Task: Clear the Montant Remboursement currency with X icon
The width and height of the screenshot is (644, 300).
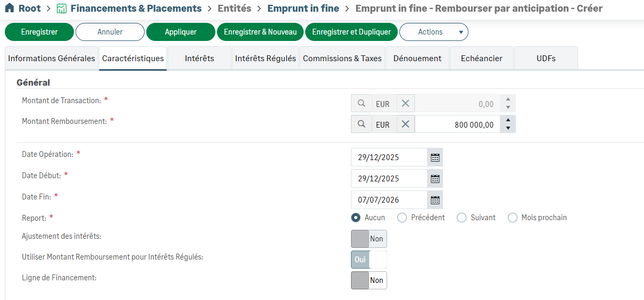Action: tap(405, 124)
